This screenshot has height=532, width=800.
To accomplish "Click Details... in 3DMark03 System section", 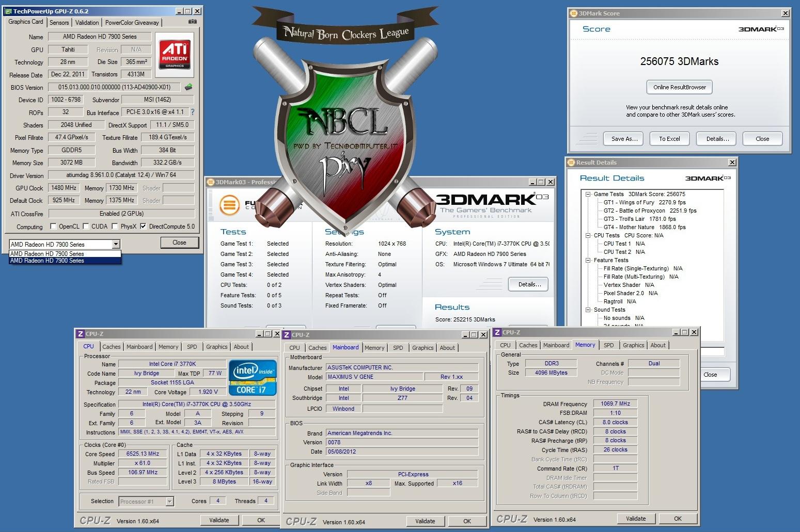I will click(529, 284).
